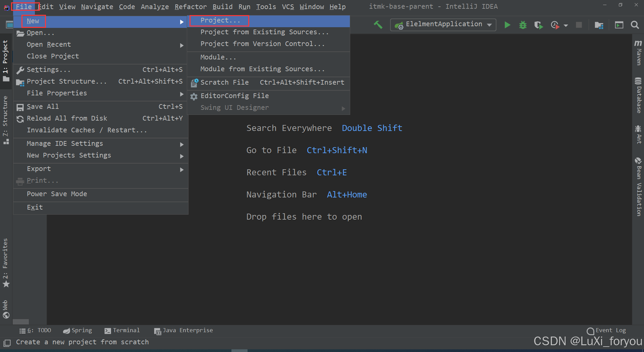Select Project from Existing Sources...
Image resolution: width=644 pixels, height=352 pixels.
pyautogui.click(x=268, y=32)
